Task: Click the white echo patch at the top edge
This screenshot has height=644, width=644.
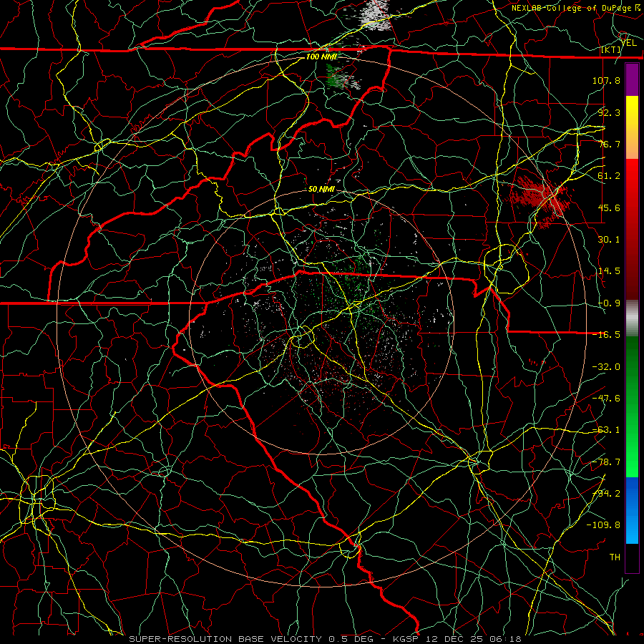Action: [374, 16]
